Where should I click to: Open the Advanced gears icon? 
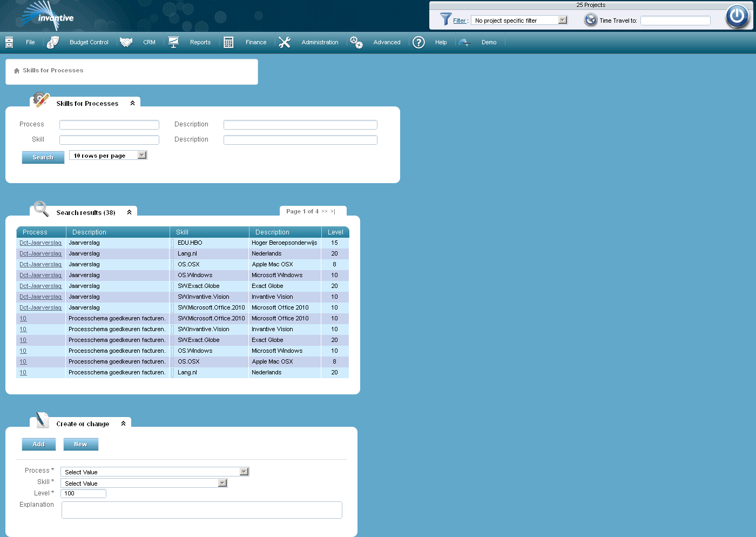356,42
